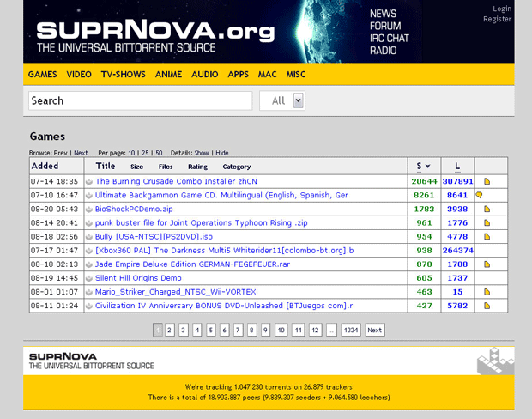Set per page to 25
532x419 pixels.
(145, 153)
